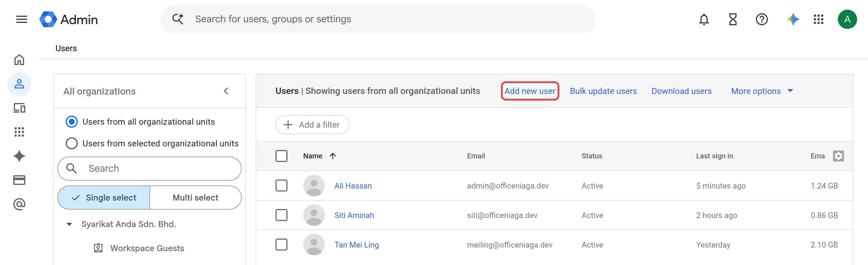Click admin@officeniaga.dev email cell
This screenshot has width=868, height=265.
coord(508,185)
